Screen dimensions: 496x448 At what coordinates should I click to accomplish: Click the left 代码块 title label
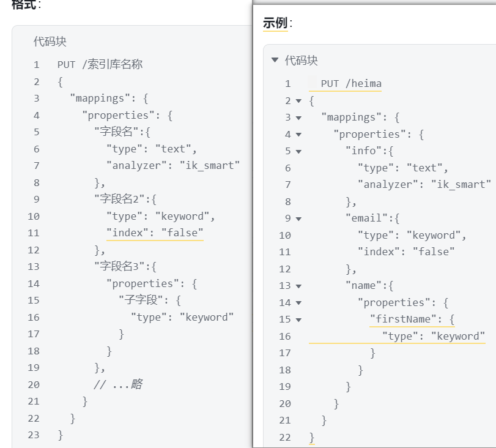point(50,42)
